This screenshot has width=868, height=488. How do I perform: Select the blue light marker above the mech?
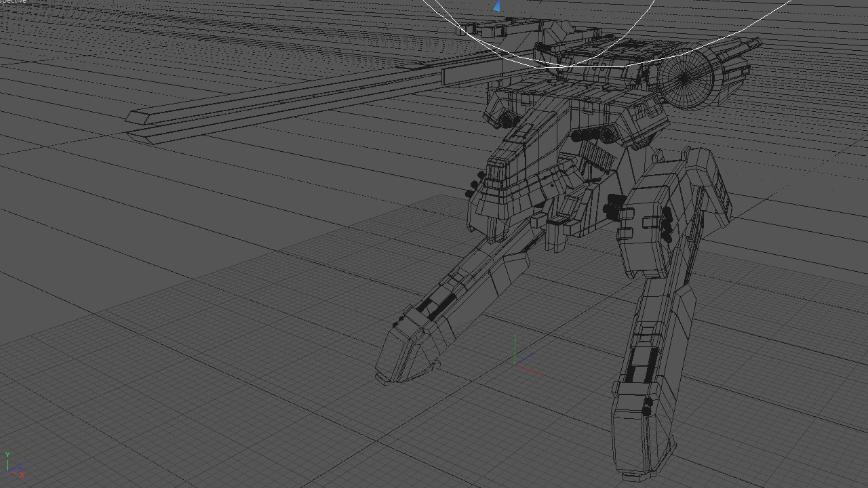497,6
